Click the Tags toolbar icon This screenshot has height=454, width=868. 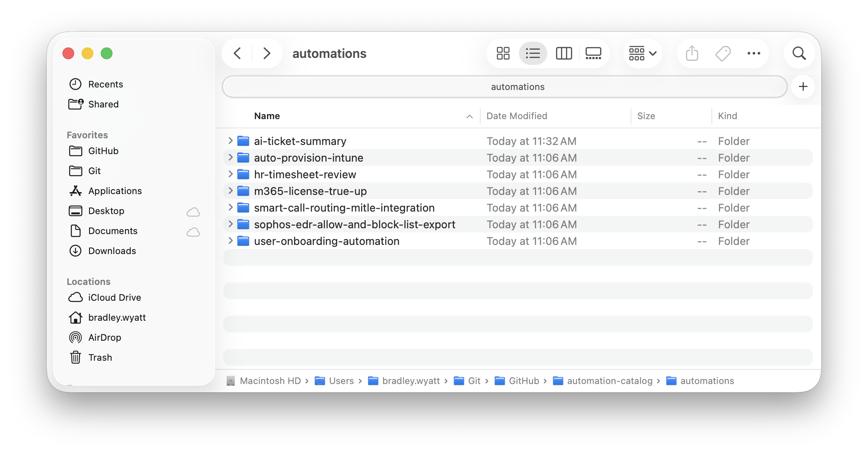point(723,53)
